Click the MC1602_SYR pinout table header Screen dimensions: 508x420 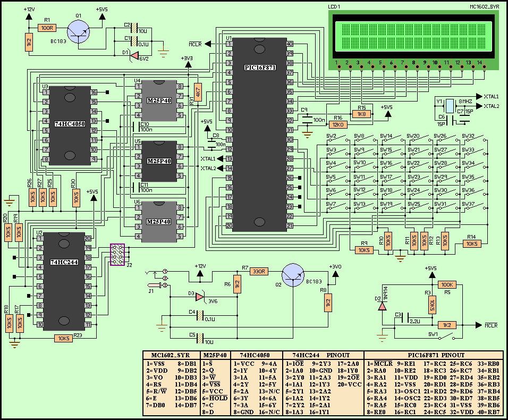click(x=170, y=355)
